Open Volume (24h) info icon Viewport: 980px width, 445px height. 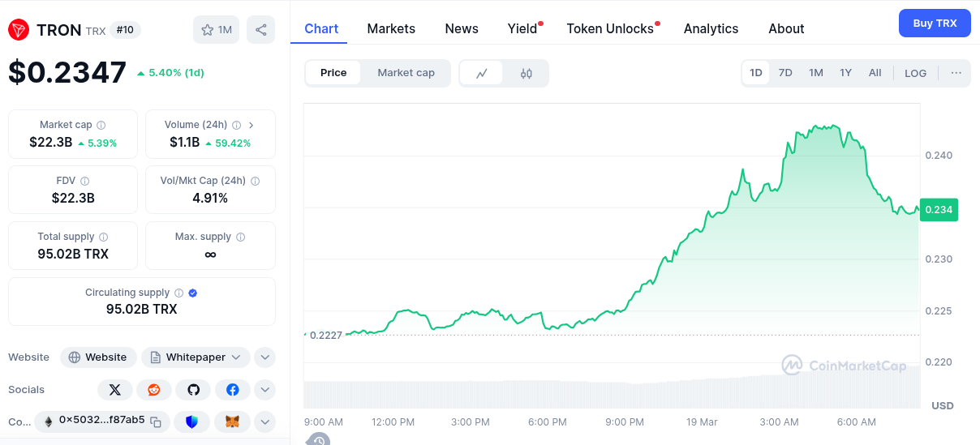coord(236,125)
